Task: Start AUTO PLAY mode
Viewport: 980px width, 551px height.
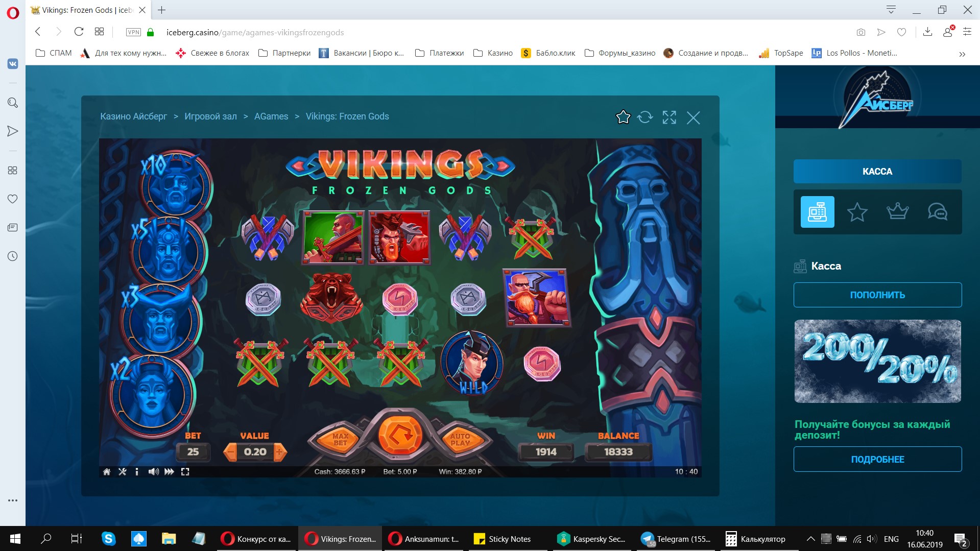Action: click(461, 440)
